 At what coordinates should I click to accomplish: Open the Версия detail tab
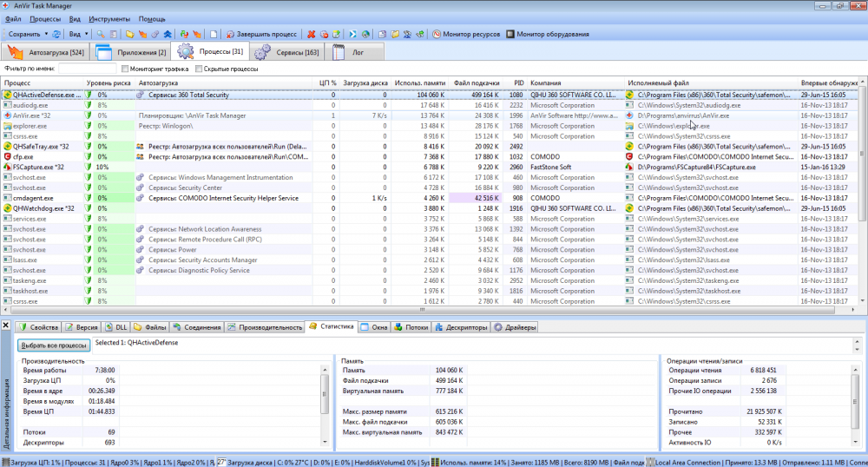pos(82,327)
